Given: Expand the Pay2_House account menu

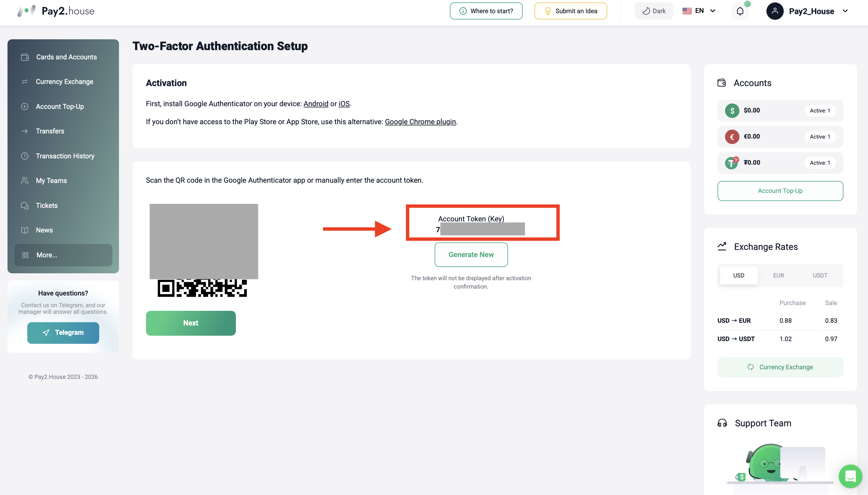Looking at the screenshot, I should [x=807, y=11].
